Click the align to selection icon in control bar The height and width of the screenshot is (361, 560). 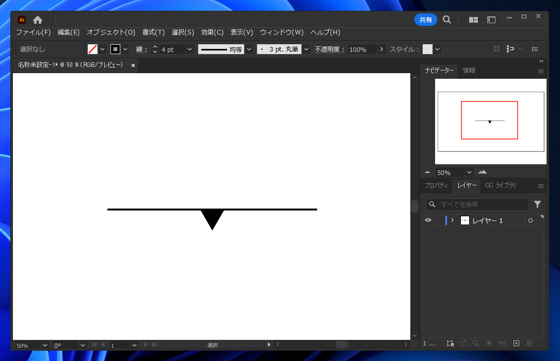(x=511, y=49)
